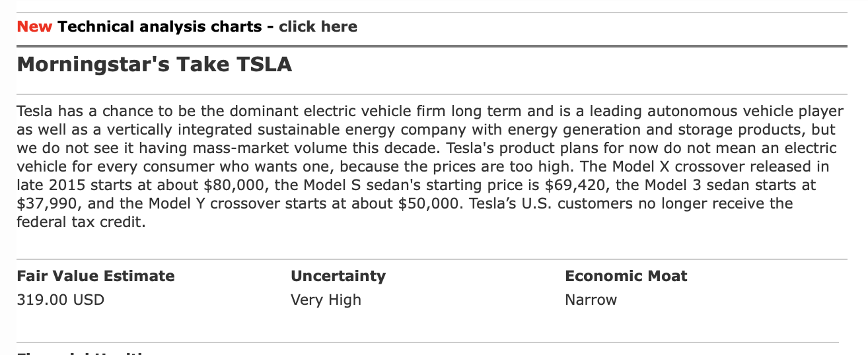The height and width of the screenshot is (355, 868).
Task: Click the "federal tax credit" phrase
Action: pyautogui.click(x=79, y=222)
